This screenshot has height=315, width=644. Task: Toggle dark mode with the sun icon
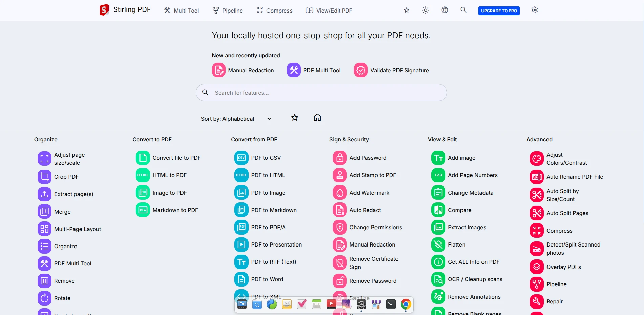tap(426, 10)
